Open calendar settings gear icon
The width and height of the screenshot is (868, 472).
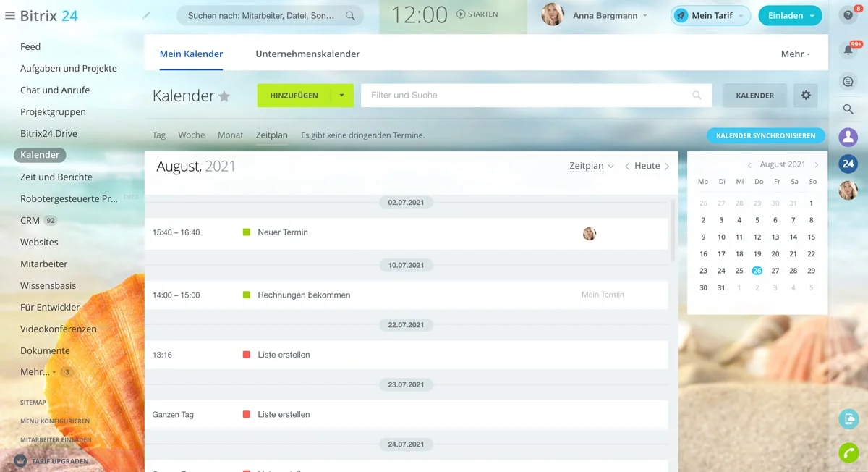tap(806, 96)
